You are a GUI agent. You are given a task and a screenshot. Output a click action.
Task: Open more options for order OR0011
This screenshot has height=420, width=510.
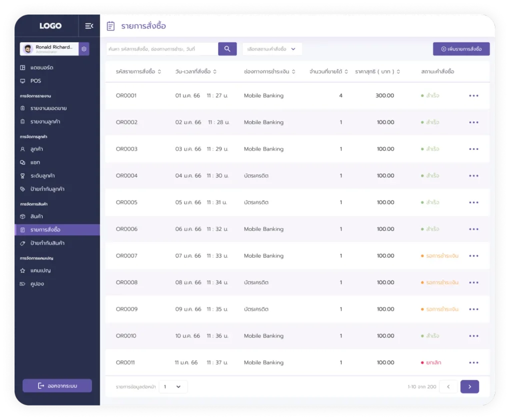(473, 362)
